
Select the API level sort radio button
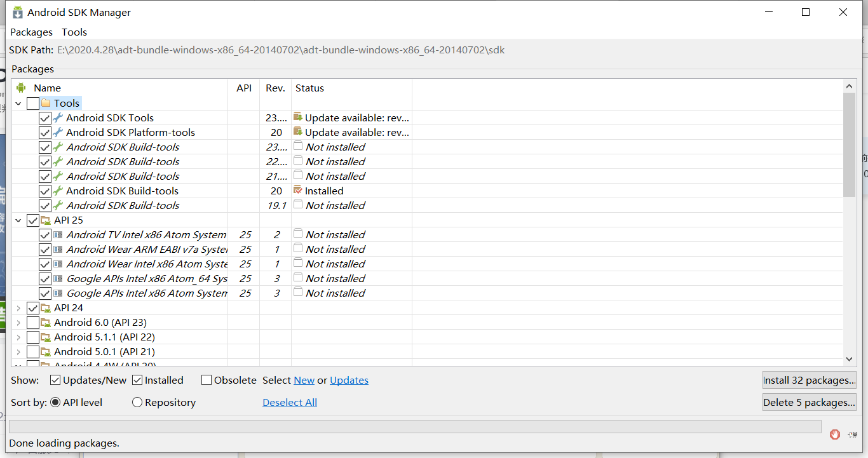(55, 402)
